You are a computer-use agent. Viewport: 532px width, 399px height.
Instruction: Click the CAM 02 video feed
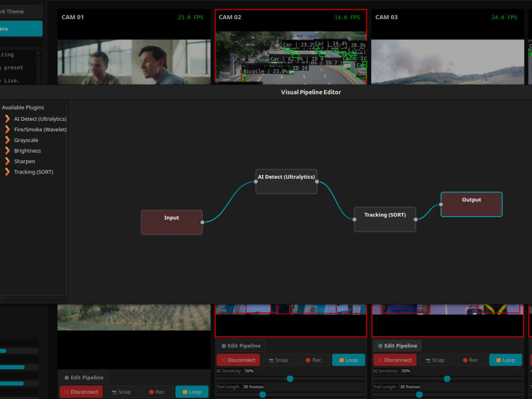pyautogui.click(x=291, y=57)
